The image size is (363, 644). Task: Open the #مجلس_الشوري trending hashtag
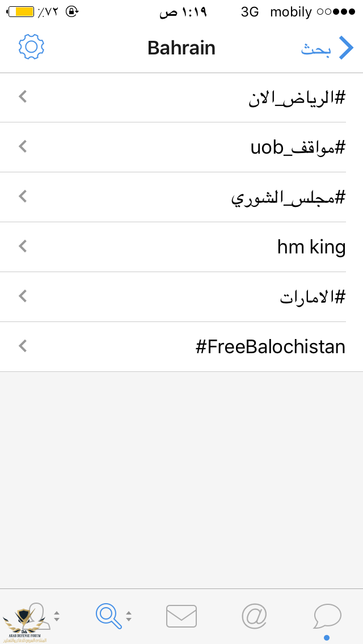pyautogui.click(x=181, y=197)
